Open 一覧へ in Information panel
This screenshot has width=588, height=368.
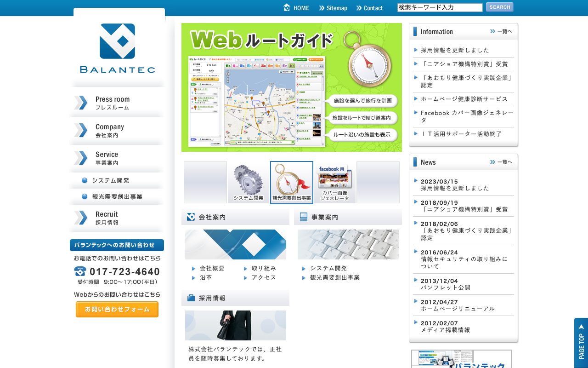pyautogui.click(x=501, y=31)
